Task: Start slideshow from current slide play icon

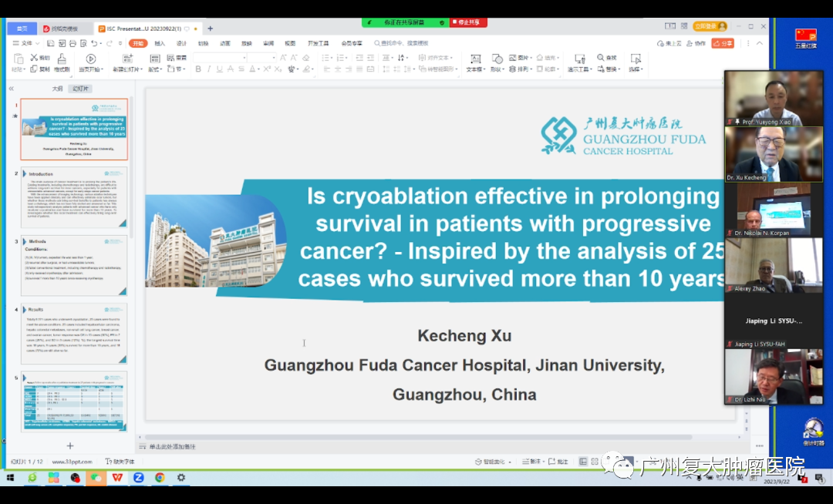Action: click(x=90, y=59)
